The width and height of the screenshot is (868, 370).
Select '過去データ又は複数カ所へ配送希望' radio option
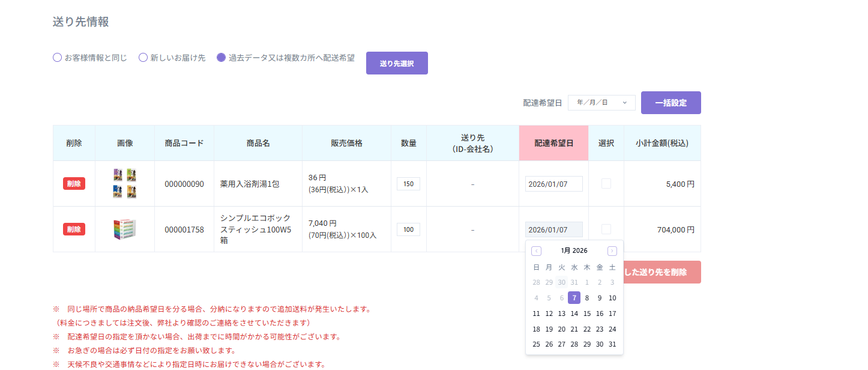tap(222, 58)
